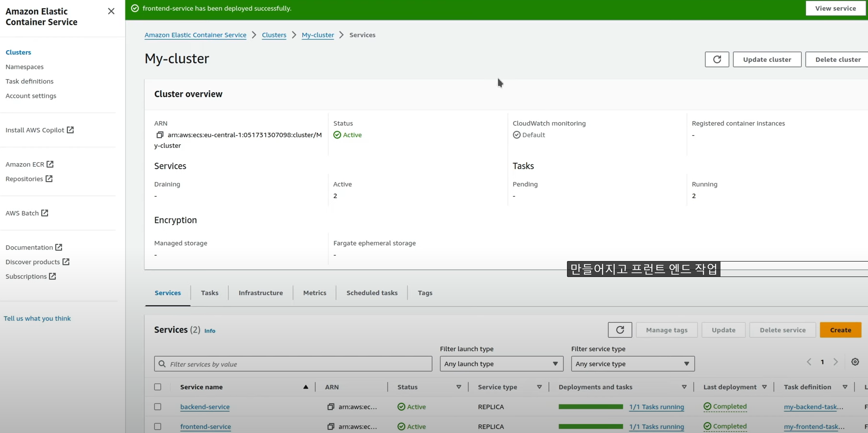Toggle select-all services checkbox

click(158, 387)
